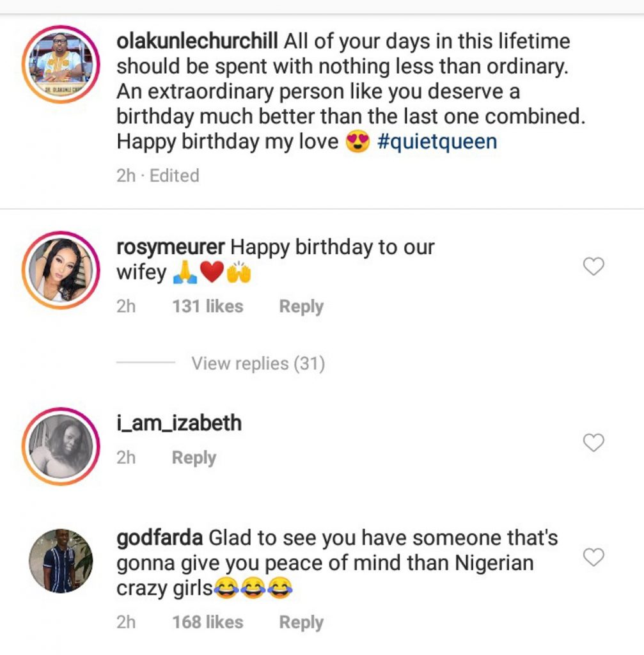The image size is (644, 655).
Task: Tap the heart-eyes emoji in the caption
Action: coord(357,142)
